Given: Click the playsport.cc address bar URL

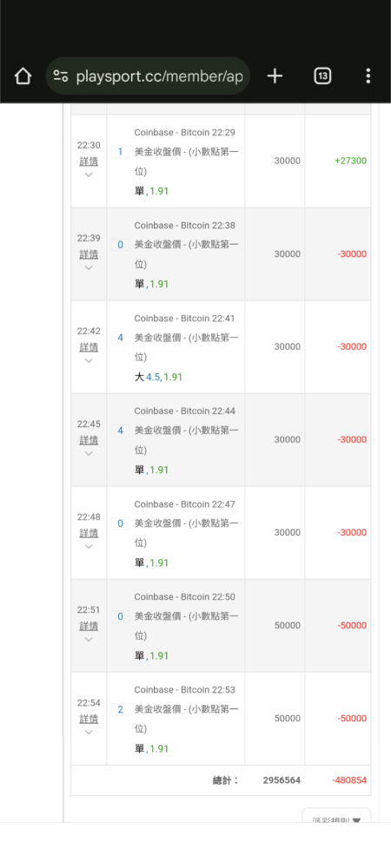Looking at the screenshot, I should (160, 76).
